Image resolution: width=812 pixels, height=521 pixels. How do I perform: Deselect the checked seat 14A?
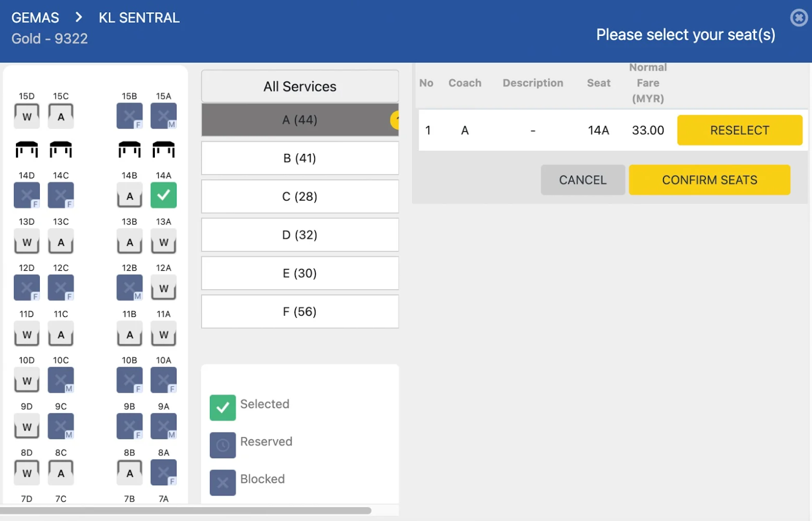pos(163,195)
